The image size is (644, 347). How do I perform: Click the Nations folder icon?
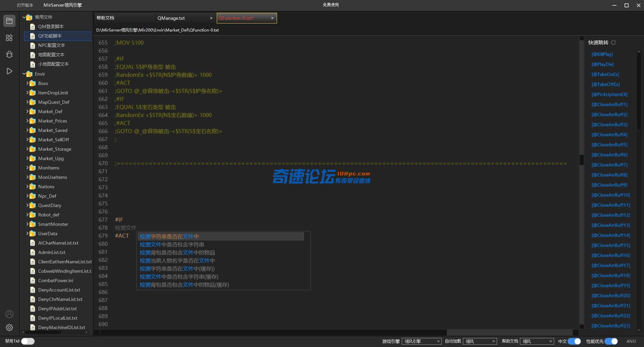pyautogui.click(x=33, y=186)
